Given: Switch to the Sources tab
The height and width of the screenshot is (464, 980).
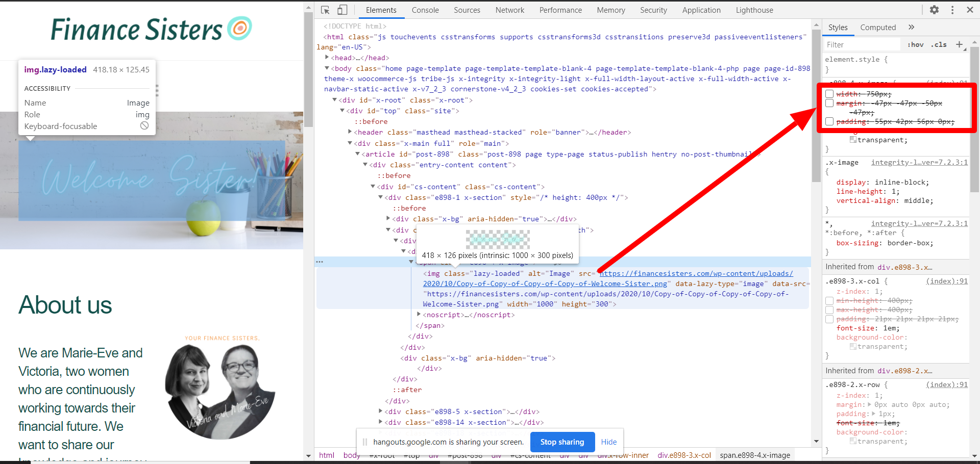Looking at the screenshot, I should click(x=467, y=10).
